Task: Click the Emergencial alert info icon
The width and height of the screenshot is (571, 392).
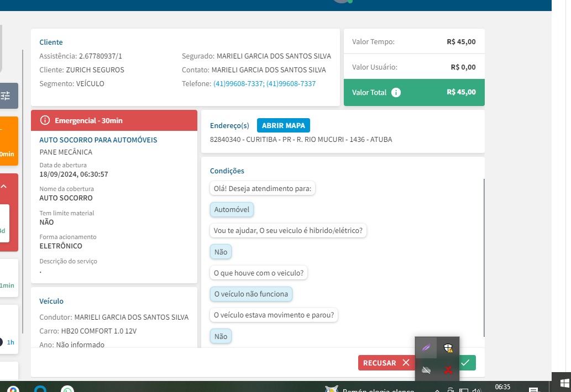Action: pos(45,120)
